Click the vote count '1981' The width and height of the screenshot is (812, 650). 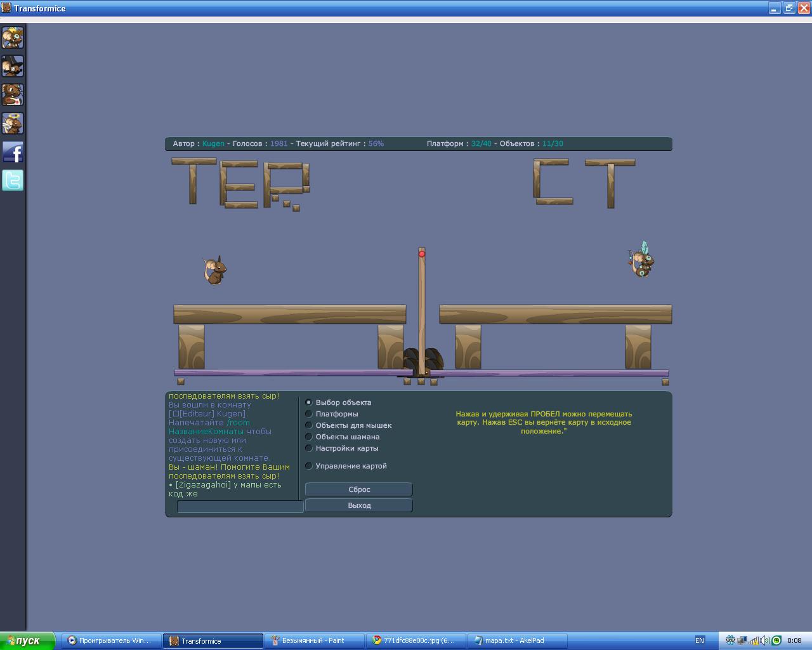point(278,143)
